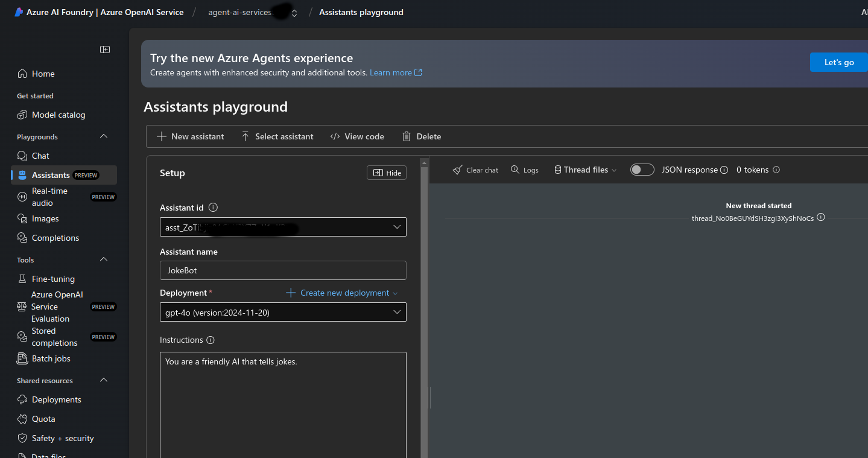The image size is (868, 458).
Task: Click the Model catalog cube icon
Action: (22, 115)
